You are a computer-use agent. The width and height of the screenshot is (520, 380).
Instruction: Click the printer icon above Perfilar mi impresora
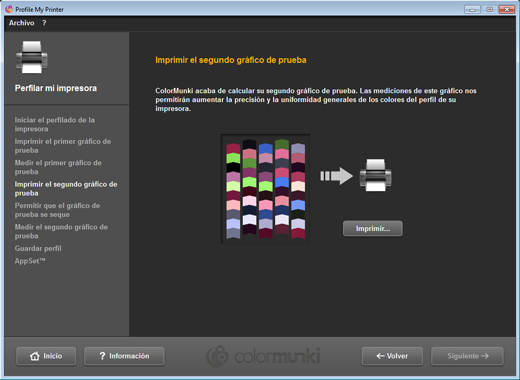[32, 57]
